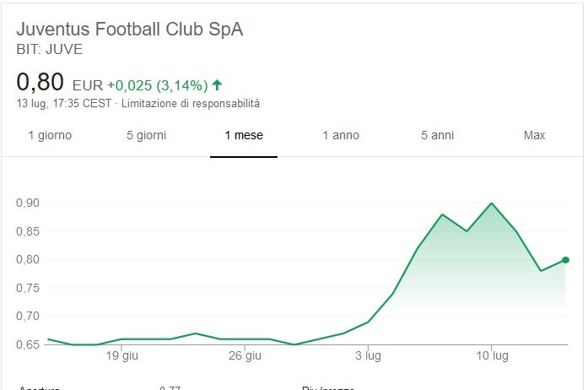This screenshot has height=390, width=588.
Task: Open the 1 anno chart range
Action: (341, 136)
